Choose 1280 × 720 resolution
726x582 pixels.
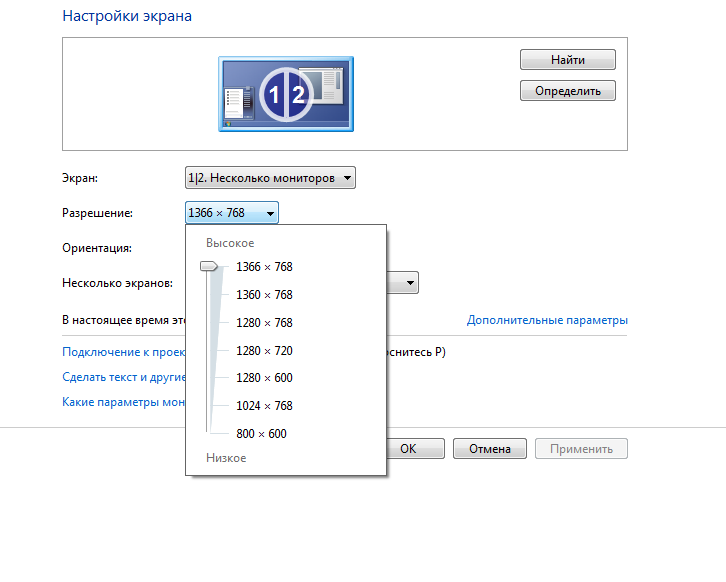264,351
